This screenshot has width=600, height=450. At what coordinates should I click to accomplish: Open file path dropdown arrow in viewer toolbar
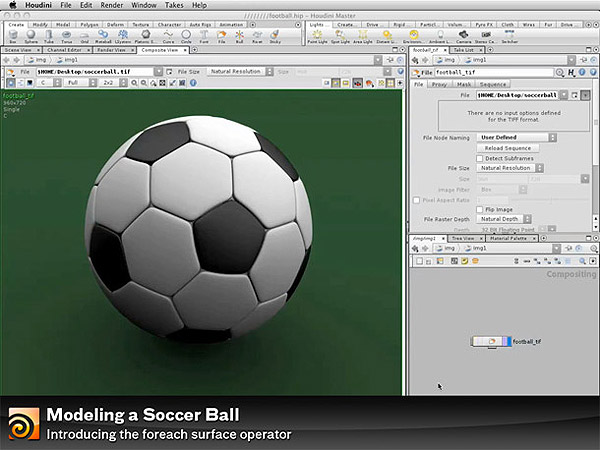click(x=158, y=72)
